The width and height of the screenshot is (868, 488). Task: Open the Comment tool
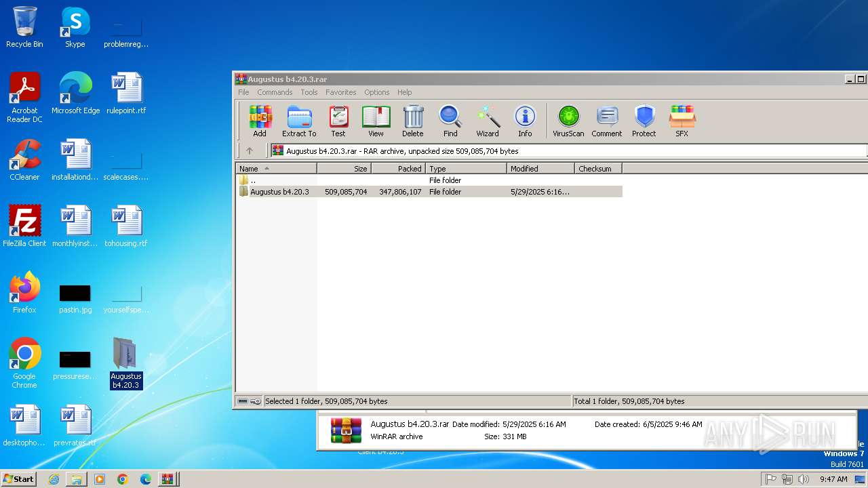(606, 121)
